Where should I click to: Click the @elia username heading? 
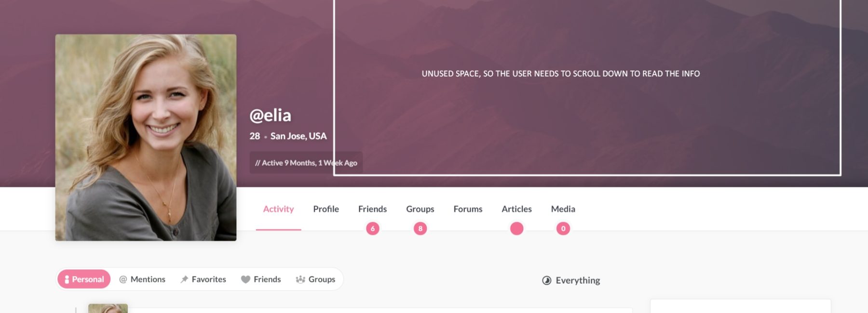coord(271,116)
